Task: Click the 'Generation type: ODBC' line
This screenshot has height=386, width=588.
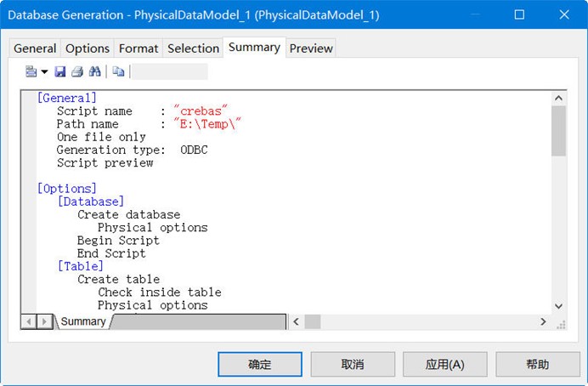Action: (132, 150)
